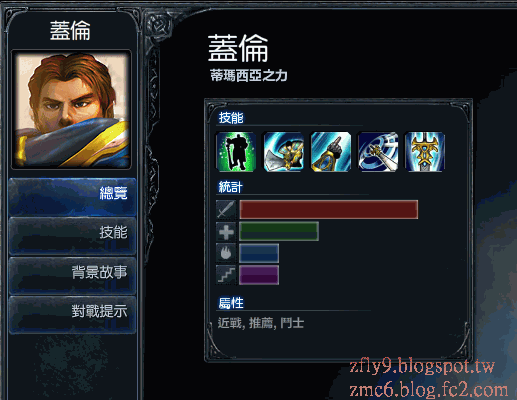Switch to the 技能 tab in sidebar
This screenshot has height=400, width=517.
click(x=72, y=236)
